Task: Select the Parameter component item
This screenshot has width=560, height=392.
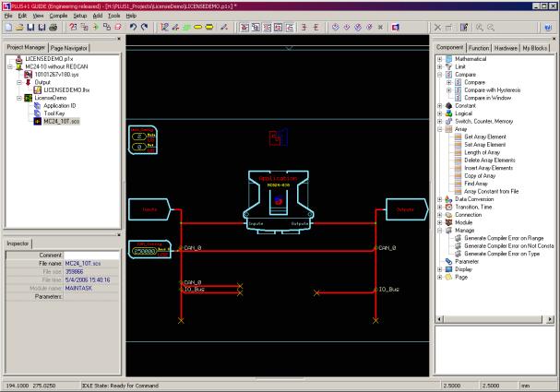Action: 467,262
